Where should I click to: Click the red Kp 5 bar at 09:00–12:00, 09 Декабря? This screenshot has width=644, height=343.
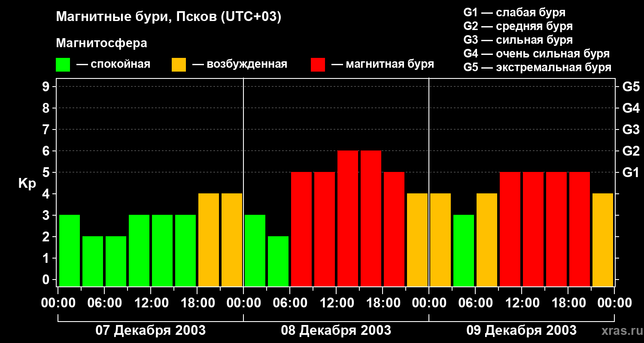coord(510,229)
